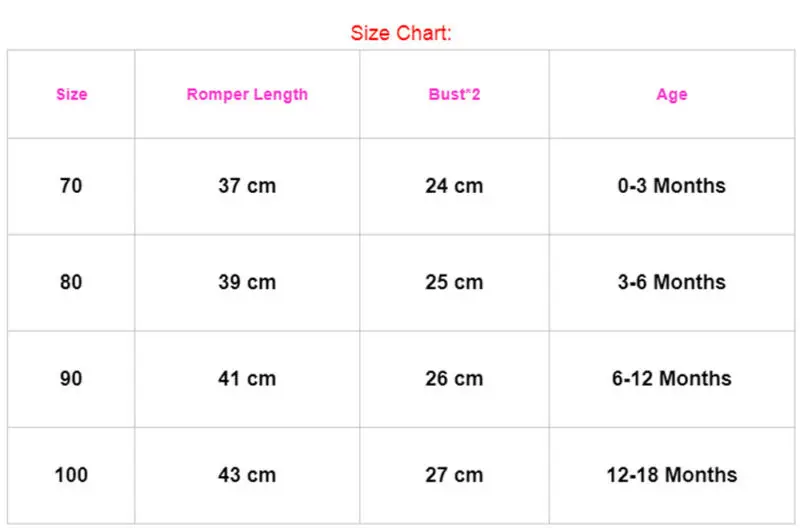Click the Age column header
This screenshot has width=800, height=529.
click(x=671, y=94)
